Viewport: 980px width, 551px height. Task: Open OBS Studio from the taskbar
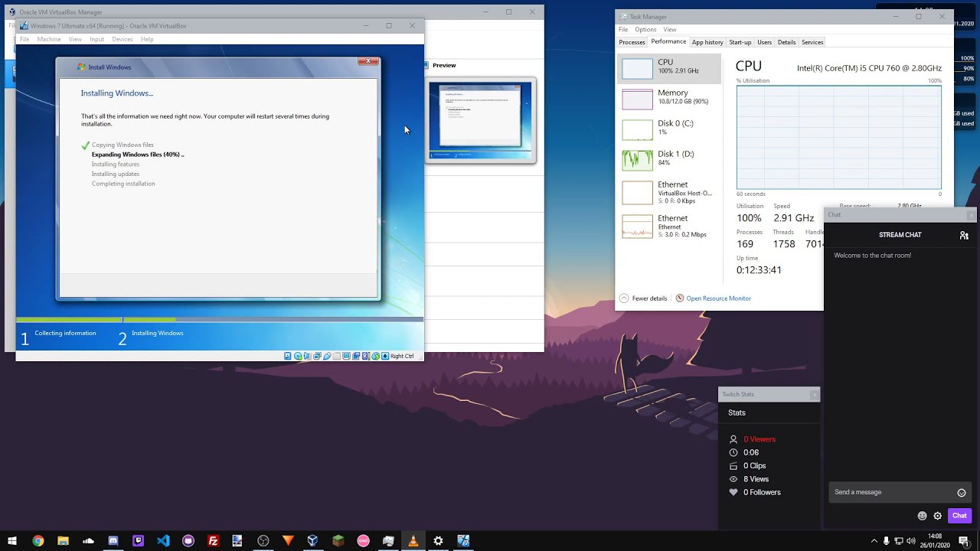[x=263, y=541]
